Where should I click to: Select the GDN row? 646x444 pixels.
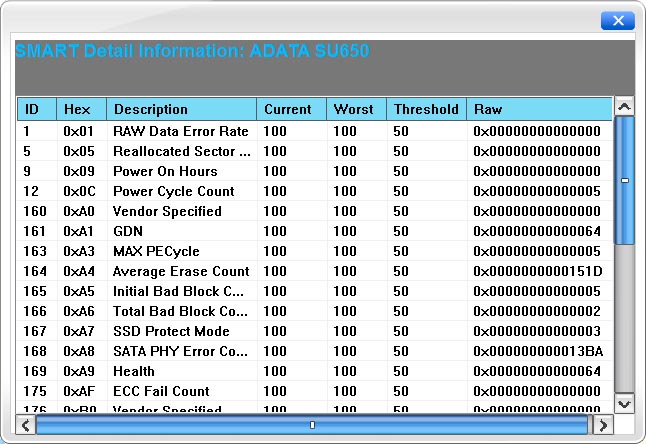pyautogui.click(x=315, y=231)
